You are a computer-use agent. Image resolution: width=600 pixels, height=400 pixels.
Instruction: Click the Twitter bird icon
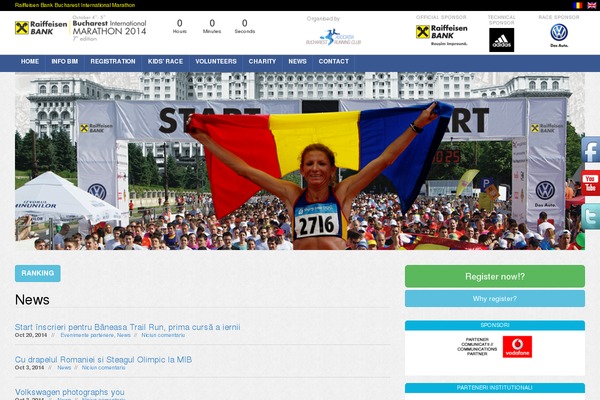point(590,217)
